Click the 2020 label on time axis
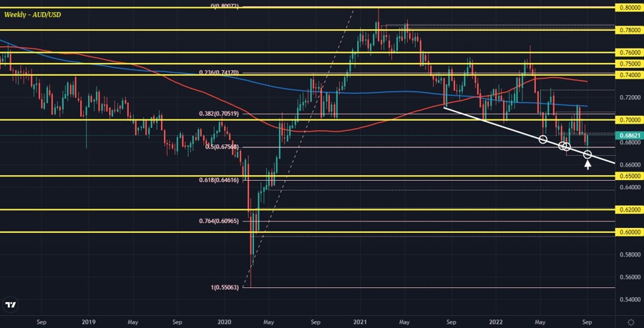This screenshot has height=328, width=644. pyautogui.click(x=224, y=322)
